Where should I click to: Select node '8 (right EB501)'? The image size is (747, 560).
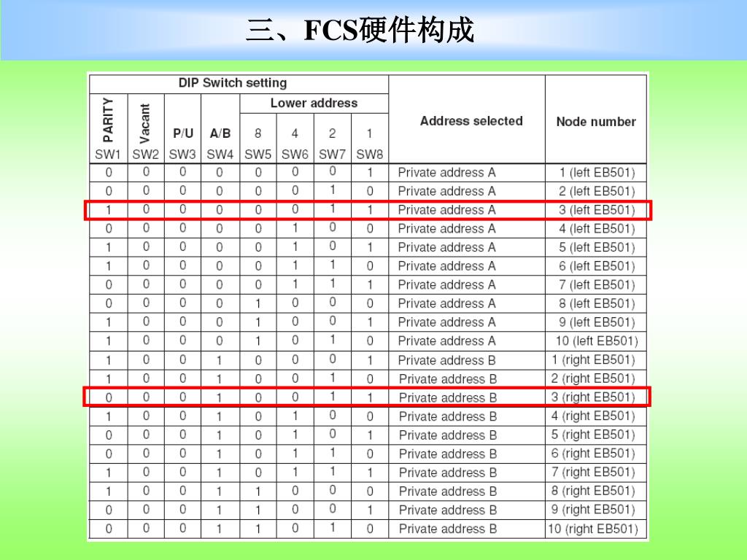click(x=593, y=491)
